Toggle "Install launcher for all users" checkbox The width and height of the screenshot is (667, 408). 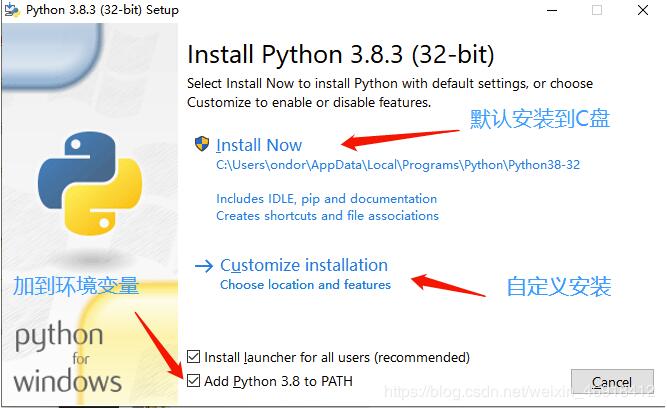(194, 357)
